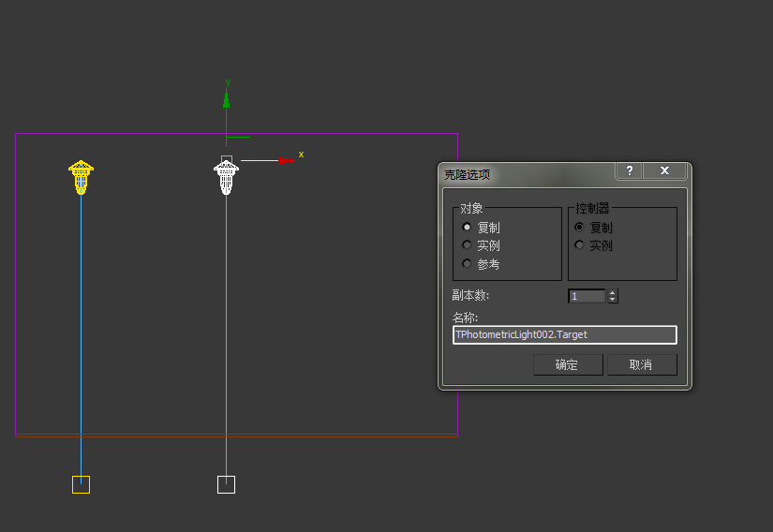Select the white photometric light
Viewport: 773px width, 532px height.
(227, 177)
